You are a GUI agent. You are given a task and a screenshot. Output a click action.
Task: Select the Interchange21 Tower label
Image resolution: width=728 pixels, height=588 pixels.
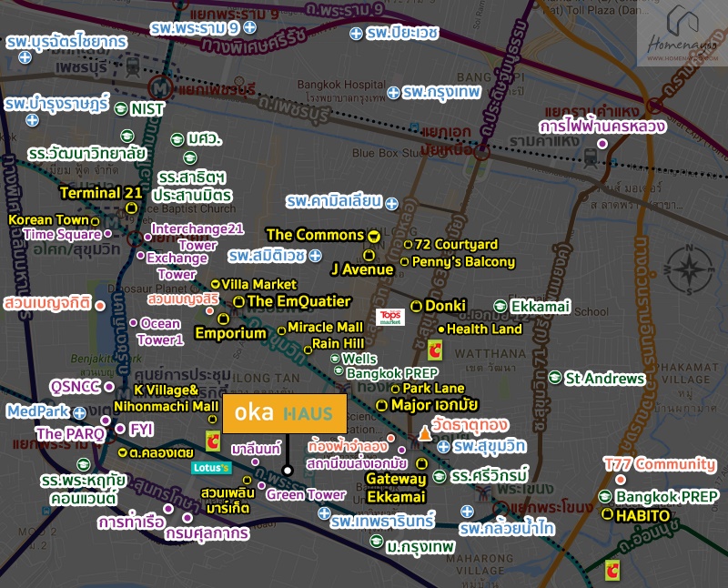pos(197,237)
